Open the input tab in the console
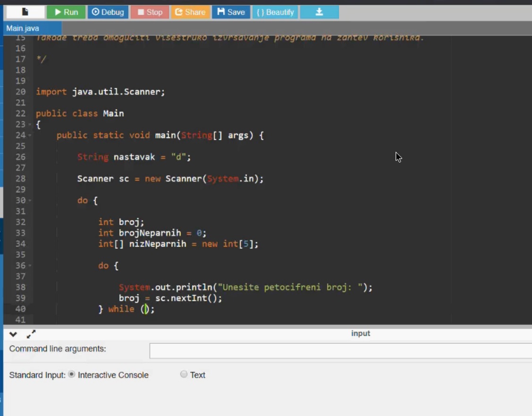Screen dimensions: 532x416 click(360, 333)
